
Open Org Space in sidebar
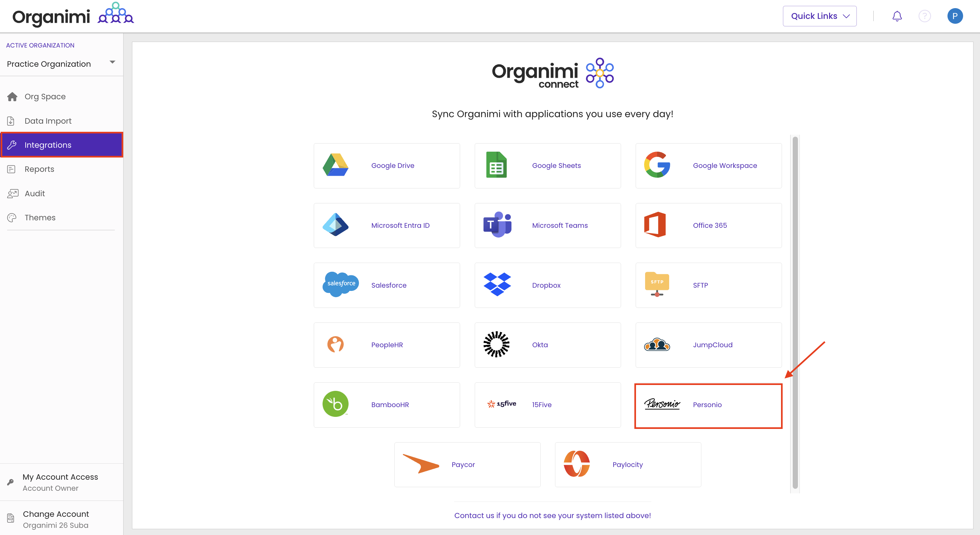click(x=62, y=96)
